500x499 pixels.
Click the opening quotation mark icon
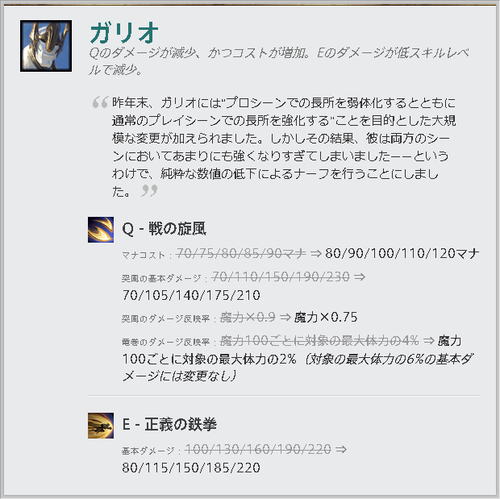[x=100, y=102]
